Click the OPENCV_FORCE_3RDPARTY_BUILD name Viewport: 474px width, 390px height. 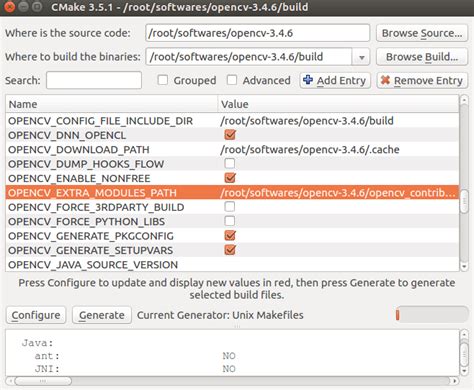(x=96, y=207)
